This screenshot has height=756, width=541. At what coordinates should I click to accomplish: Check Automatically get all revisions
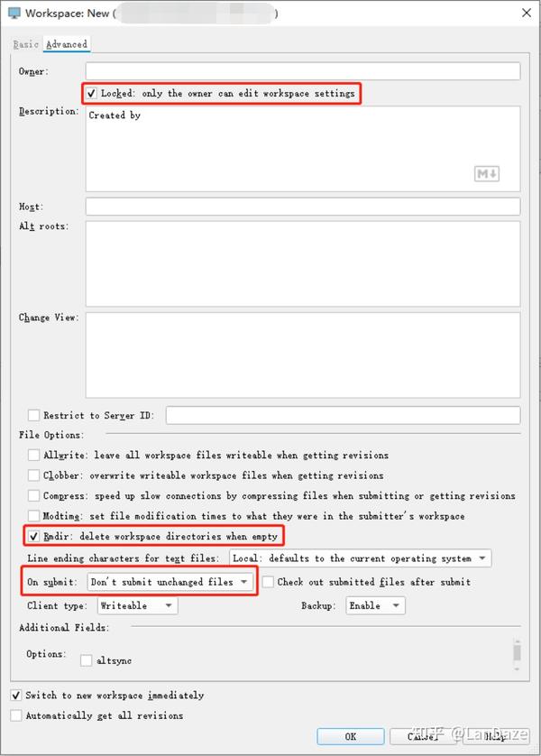click(16, 715)
